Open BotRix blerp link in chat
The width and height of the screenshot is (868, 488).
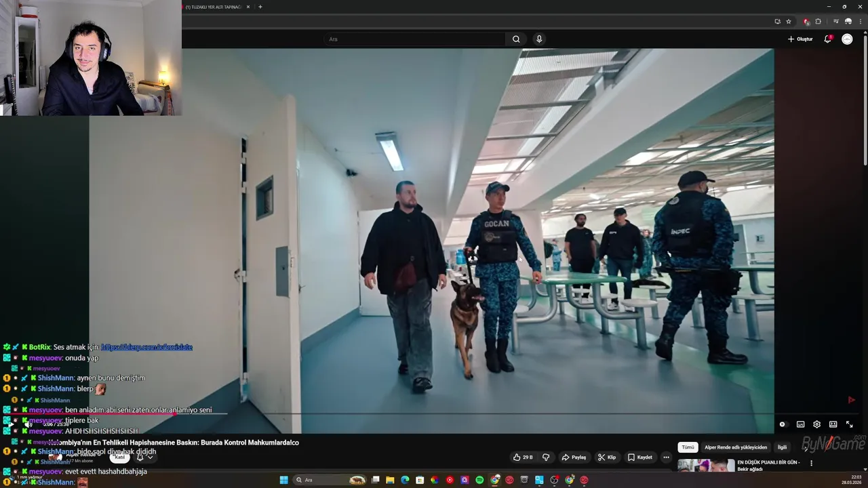146,347
